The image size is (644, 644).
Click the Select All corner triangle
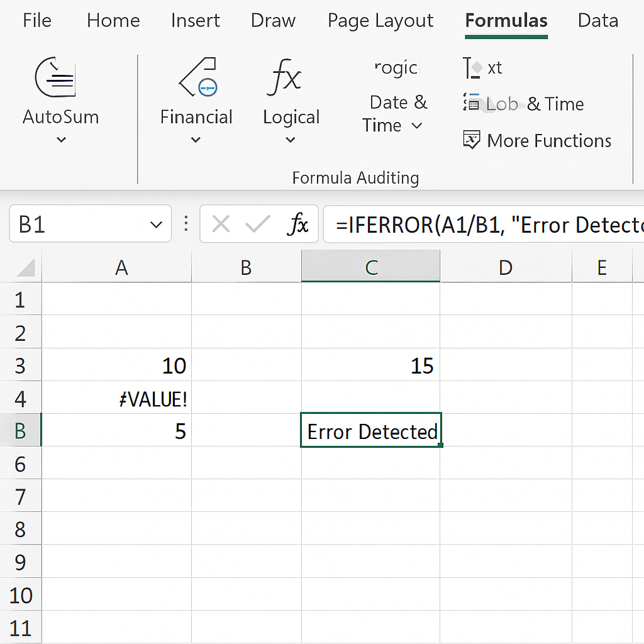tap(25, 268)
